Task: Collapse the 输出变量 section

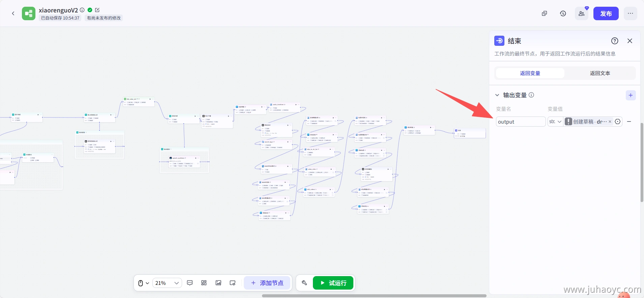Action: [497, 95]
